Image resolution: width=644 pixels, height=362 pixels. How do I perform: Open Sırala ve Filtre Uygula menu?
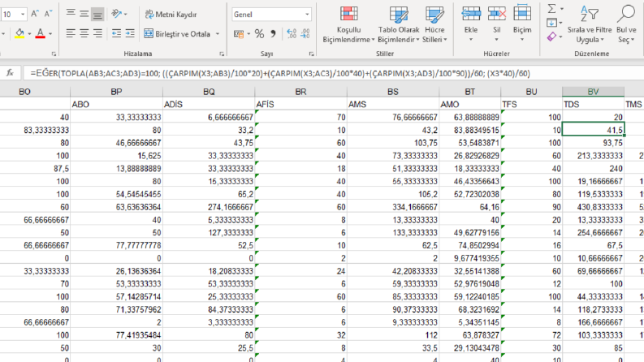tap(590, 24)
